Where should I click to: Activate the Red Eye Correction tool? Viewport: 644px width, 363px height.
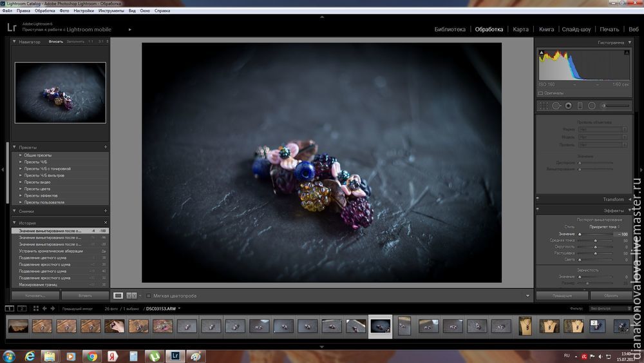[568, 106]
